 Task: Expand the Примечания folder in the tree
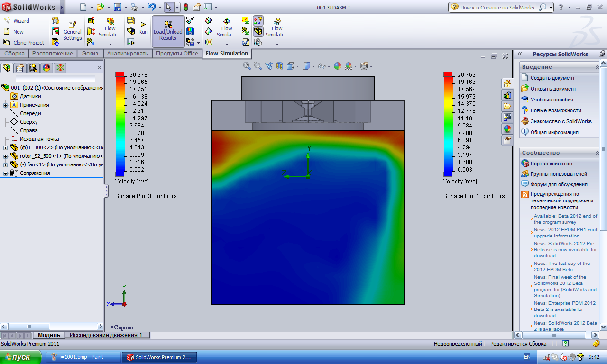coord(5,105)
